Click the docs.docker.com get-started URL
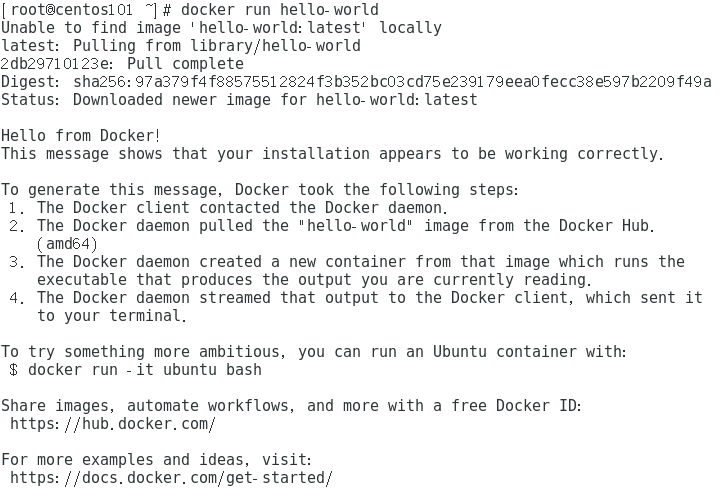This screenshot has height=502, width=720. click(x=171, y=478)
